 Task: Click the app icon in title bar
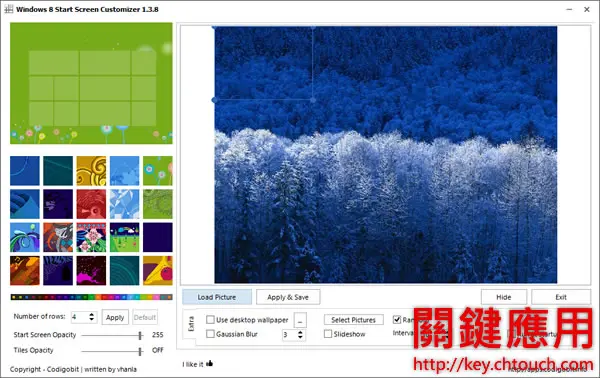point(8,9)
